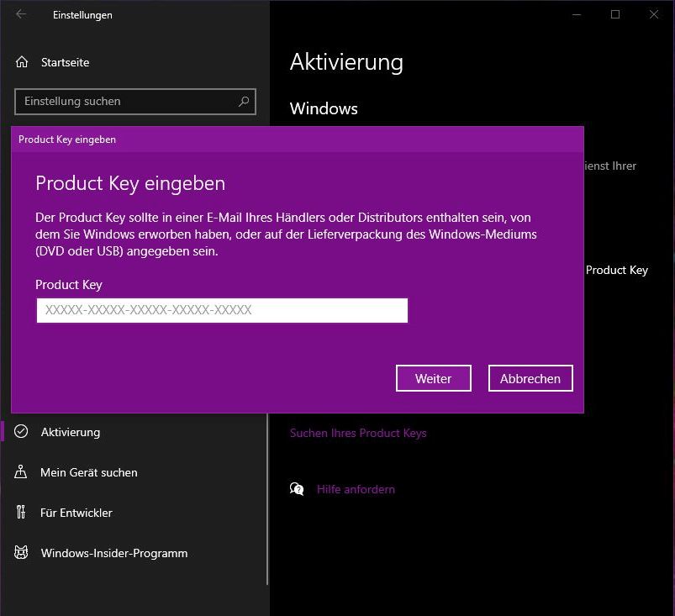Click the Startseite home icon
Viewport: 675px width, 616px height.
point(22,62)
